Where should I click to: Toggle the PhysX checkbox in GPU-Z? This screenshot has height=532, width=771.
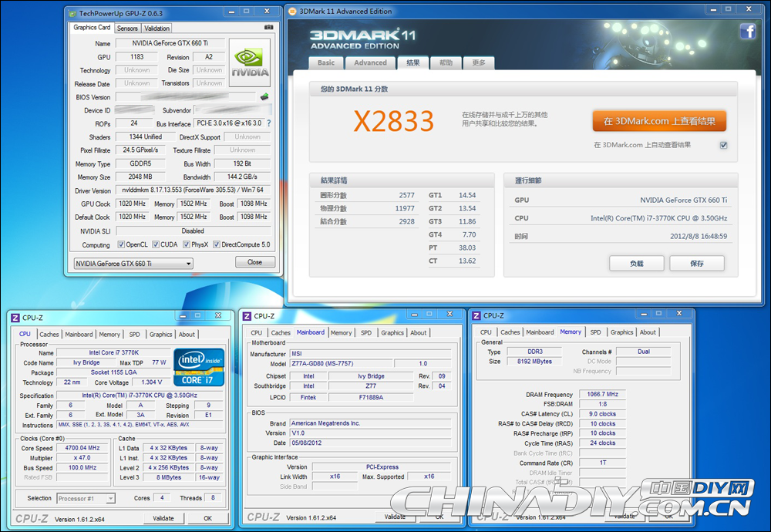point(187,244)
